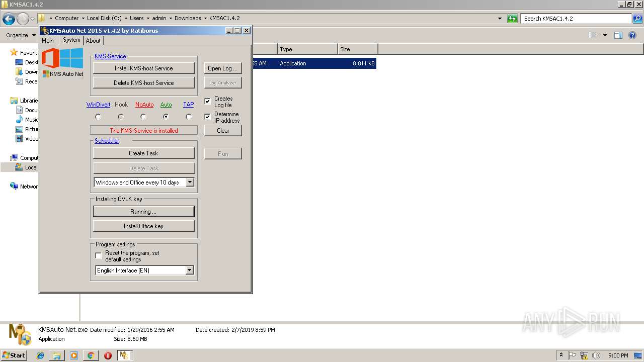Expand the Downloads breadcrumb arrow in address bar
This screenshot has height=362, width=644.
coord(205,18)
